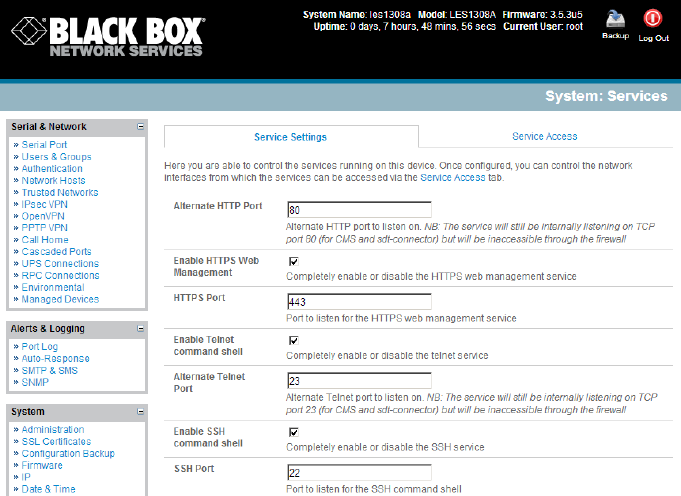Collapse the Serial & Network panel

coord(141,127)
